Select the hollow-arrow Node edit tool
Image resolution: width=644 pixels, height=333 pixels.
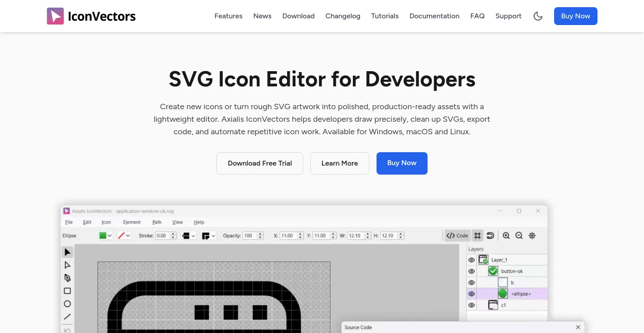coord(67,265)
